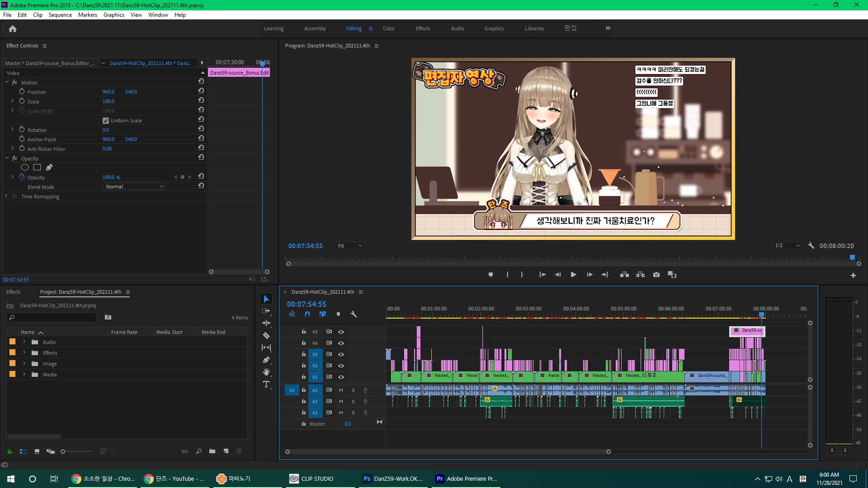The height and width of the screenshot is (488, 868).
Task: Create ellipse mask under Opacity
Action: [x=25, y=168]
